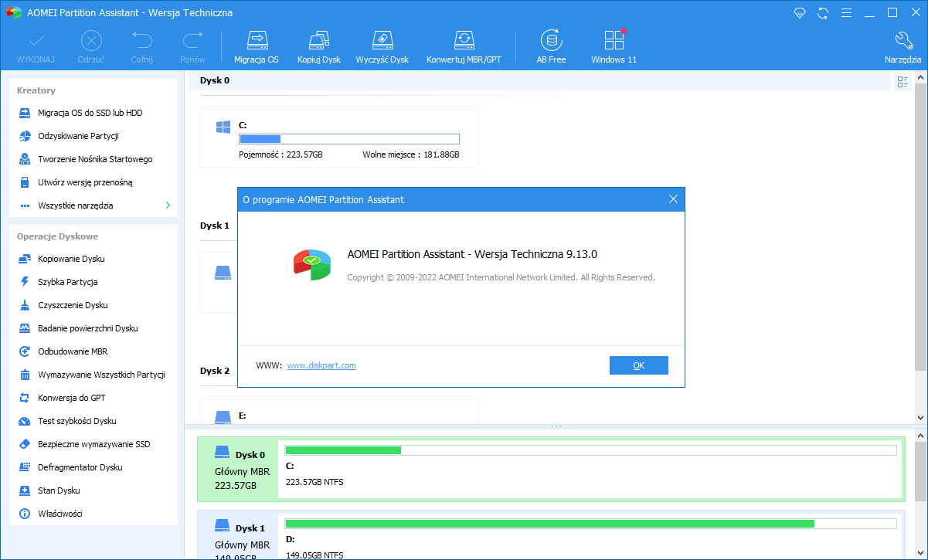This screenshot has height=560, width=928.
Task: Toggle the disk list view mode icon
Action: (903, 82)
